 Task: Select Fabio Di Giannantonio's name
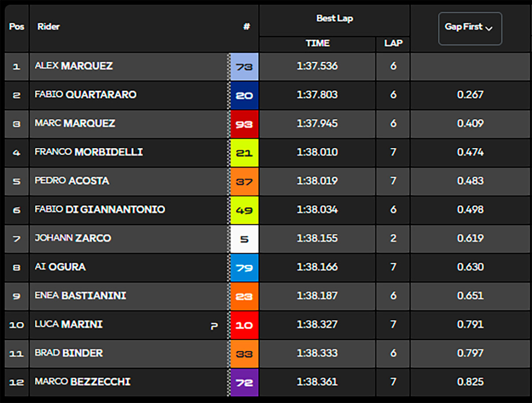[100, 209]
